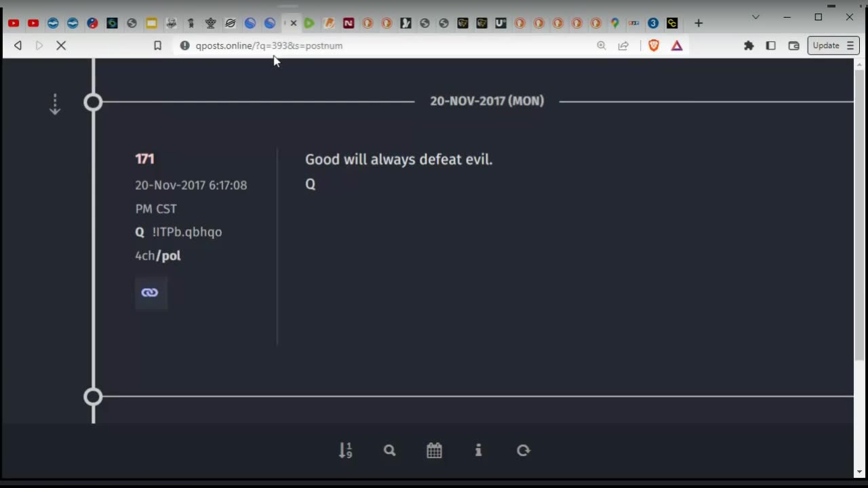
Task: Click the lower timeline circle node
Action: [93, 396]
